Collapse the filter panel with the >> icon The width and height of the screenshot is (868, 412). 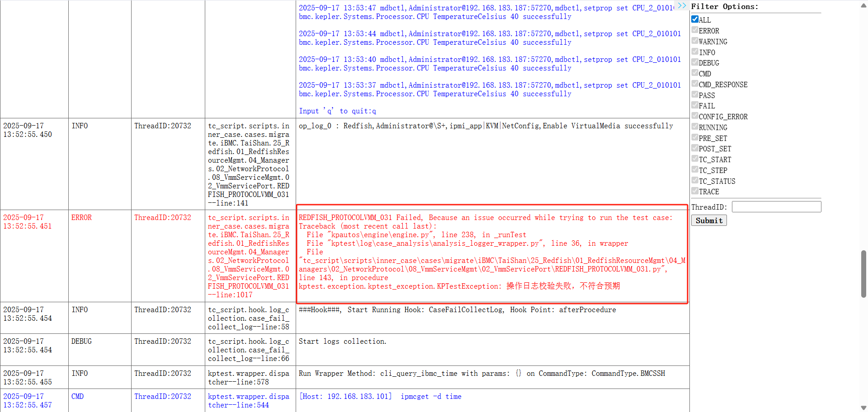(682, 6)
